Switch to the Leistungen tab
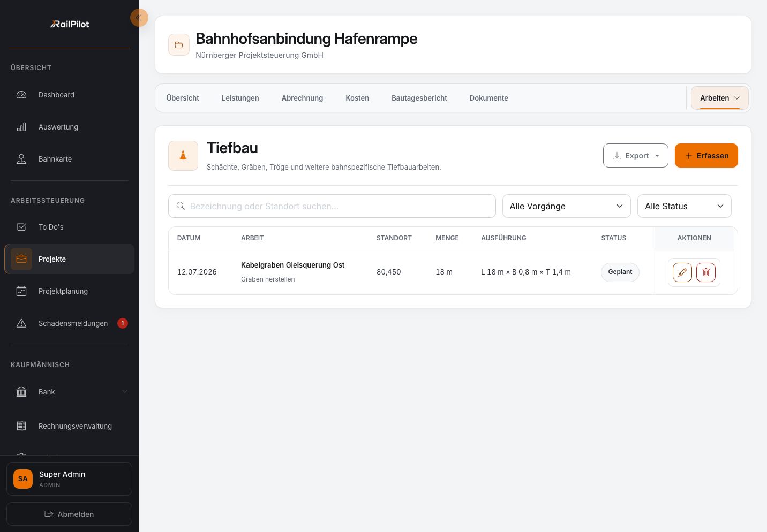Image resolution: width=767 pixels, height=532 pixels. (240, 98)
